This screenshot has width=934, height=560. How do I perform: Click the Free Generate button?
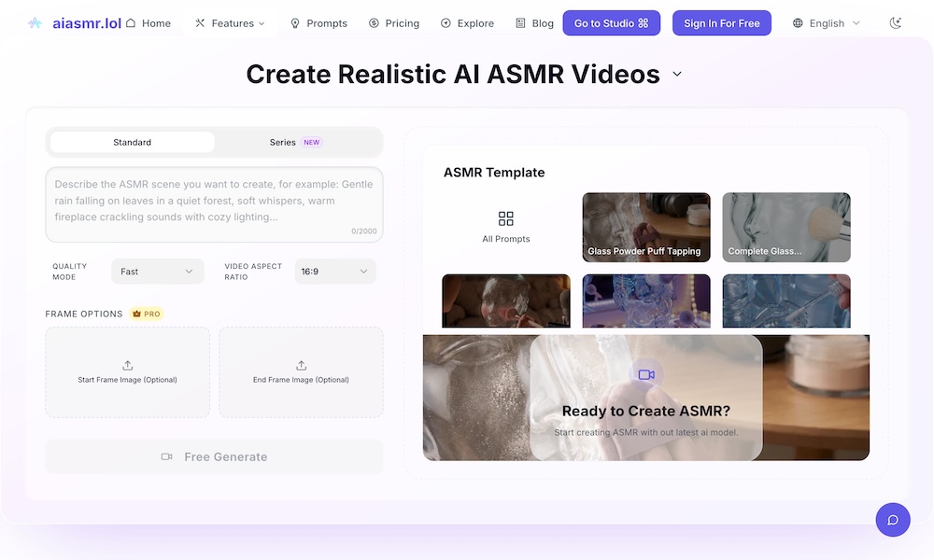point(214,456)
